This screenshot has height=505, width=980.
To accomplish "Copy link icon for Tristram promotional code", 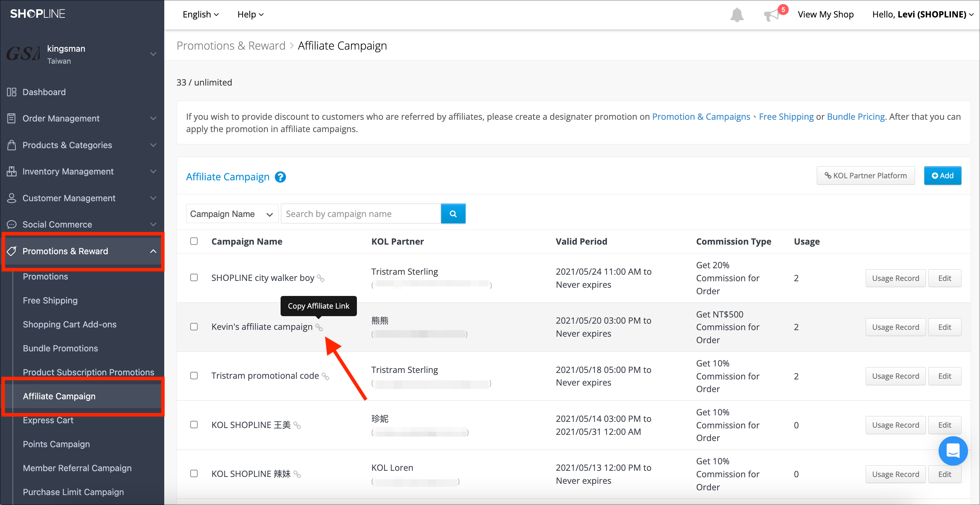I will (x=325, y=376).
